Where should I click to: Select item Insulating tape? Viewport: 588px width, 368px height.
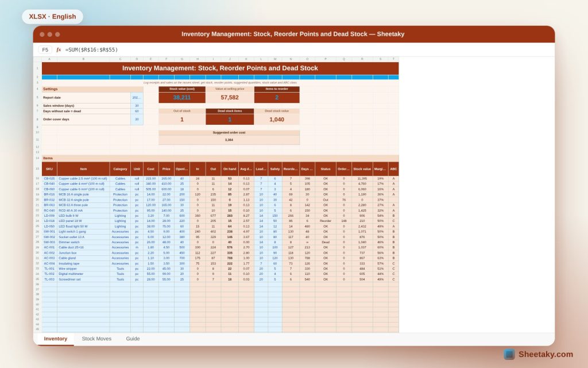pos(83,263)
